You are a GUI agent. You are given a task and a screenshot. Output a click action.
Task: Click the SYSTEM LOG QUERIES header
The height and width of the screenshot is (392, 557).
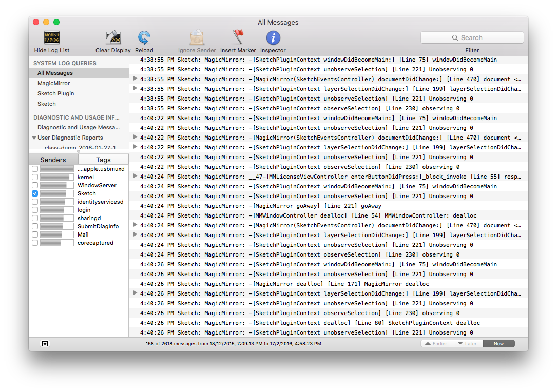(x=65, y=63)
